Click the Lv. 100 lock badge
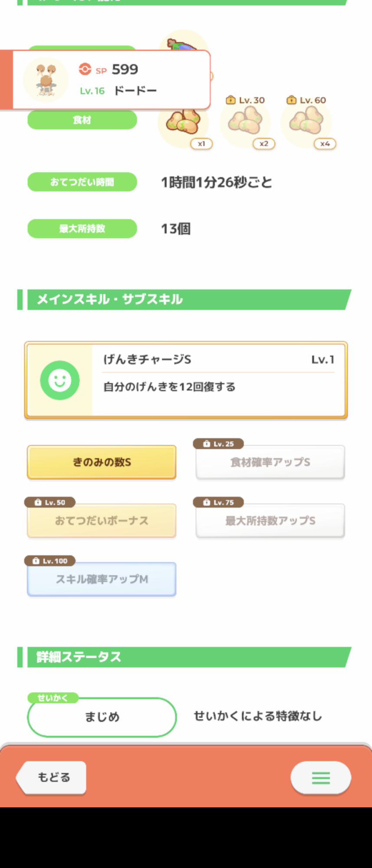 coord(50,561)
